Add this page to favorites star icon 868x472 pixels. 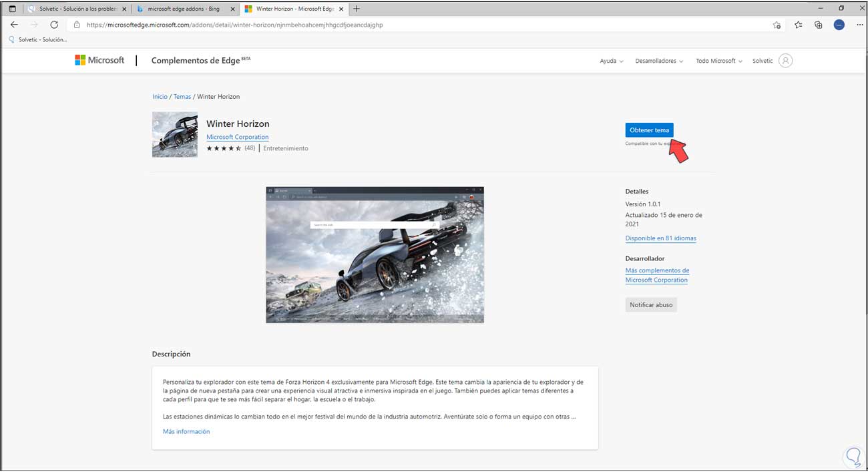point(777,25)
